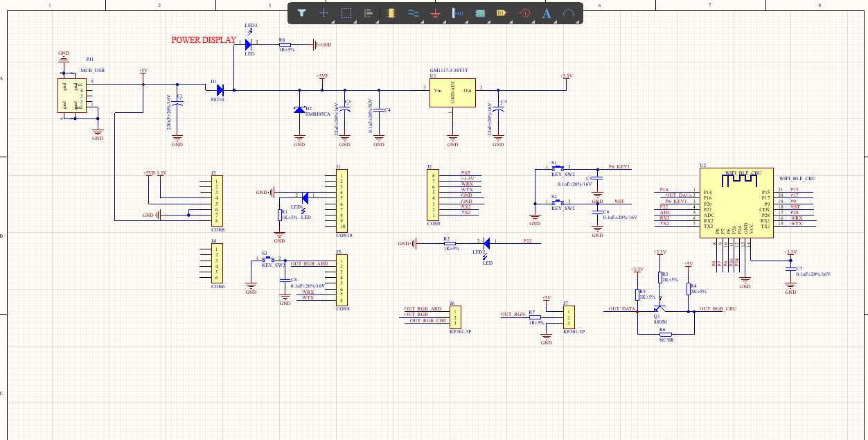Select the place port D1 tool

tap(502, 12)
